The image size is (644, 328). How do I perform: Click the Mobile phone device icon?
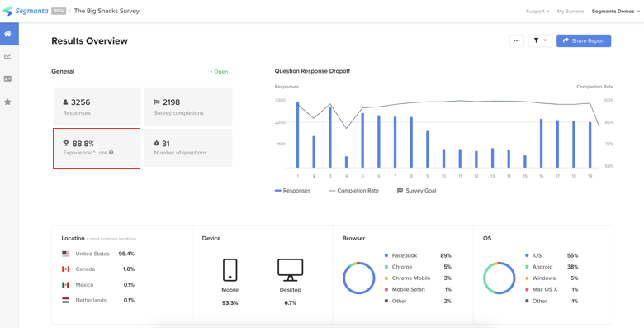coord(230,270)
